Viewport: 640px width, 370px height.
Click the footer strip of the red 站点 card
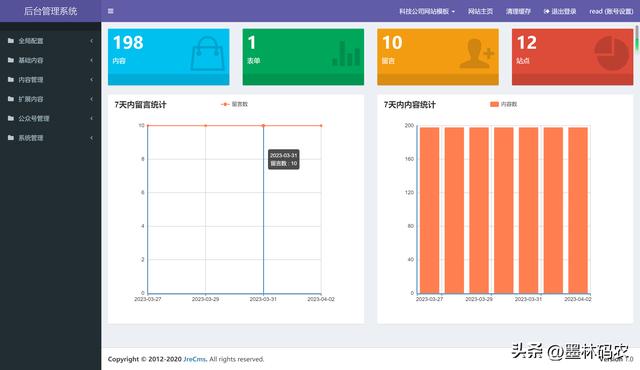click(x=573, y=79)
